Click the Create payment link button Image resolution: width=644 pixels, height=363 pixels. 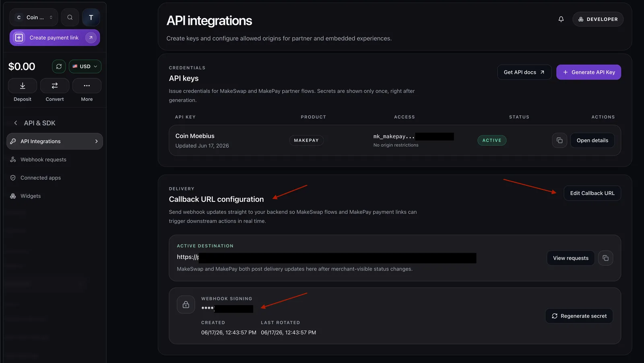tap(55, 38)
